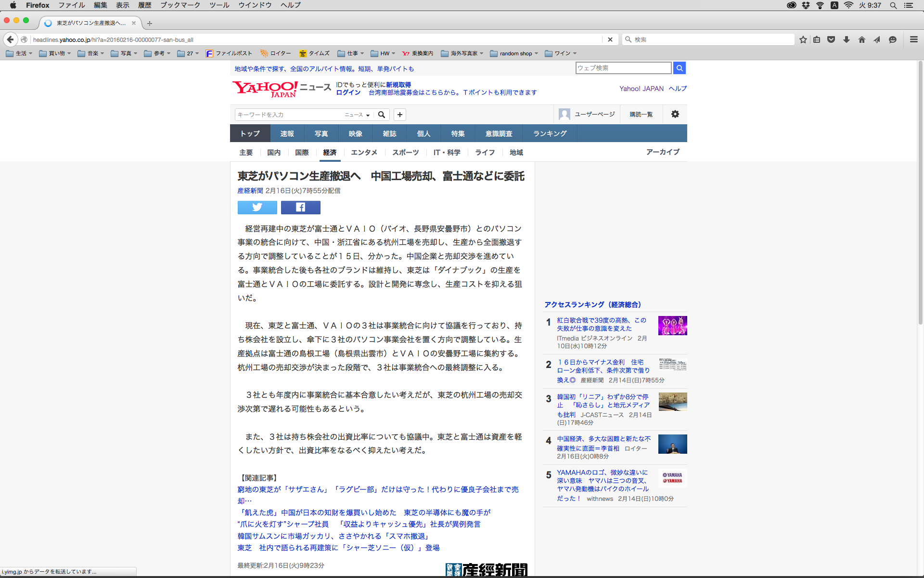Share article via Facebook button

point(300,208)
